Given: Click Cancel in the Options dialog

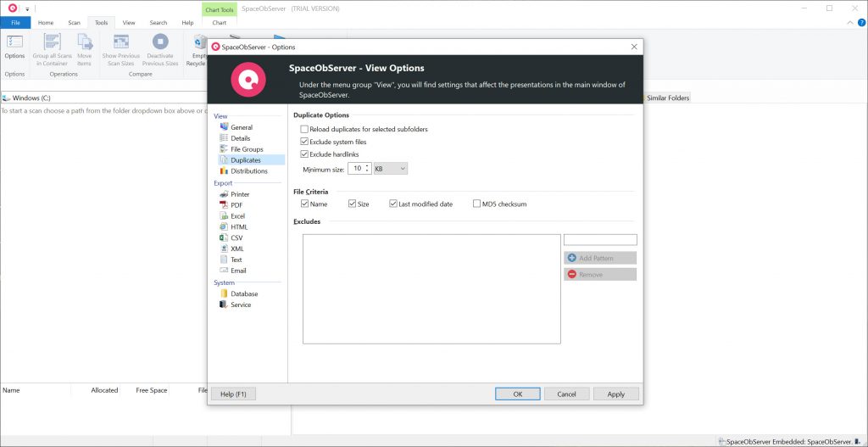Looking at the screenshot, I should [x=567, y=394].
